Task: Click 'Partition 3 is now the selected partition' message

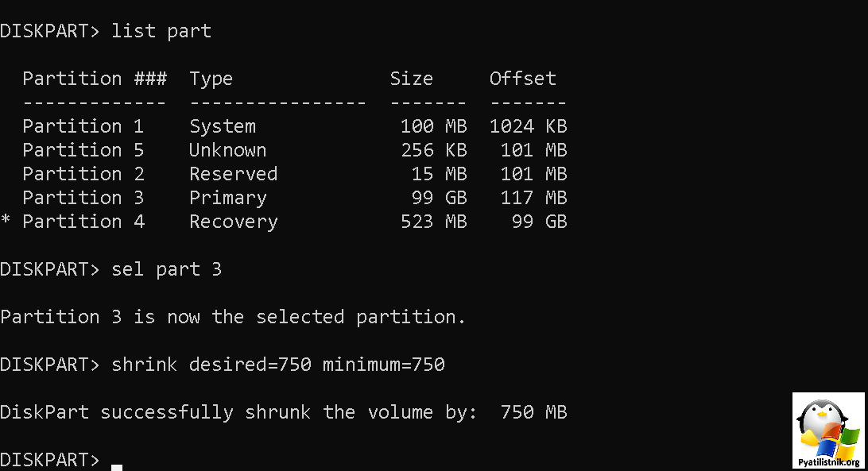Action: 232,317
